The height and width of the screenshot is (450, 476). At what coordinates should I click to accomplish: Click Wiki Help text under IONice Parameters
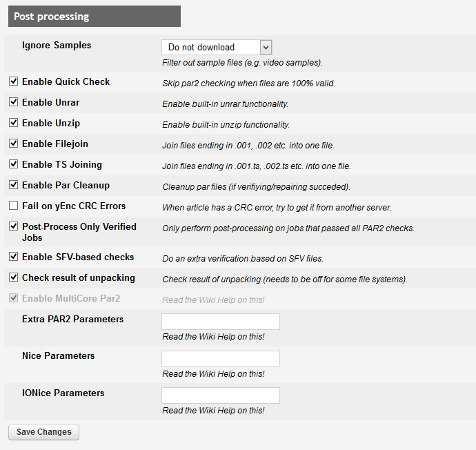213,411
